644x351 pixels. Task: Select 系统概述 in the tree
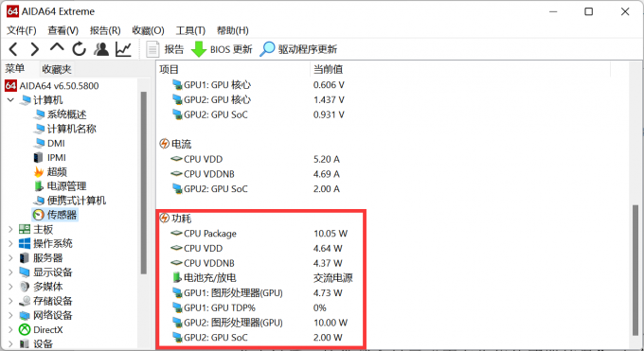click(x=60, y=114)
